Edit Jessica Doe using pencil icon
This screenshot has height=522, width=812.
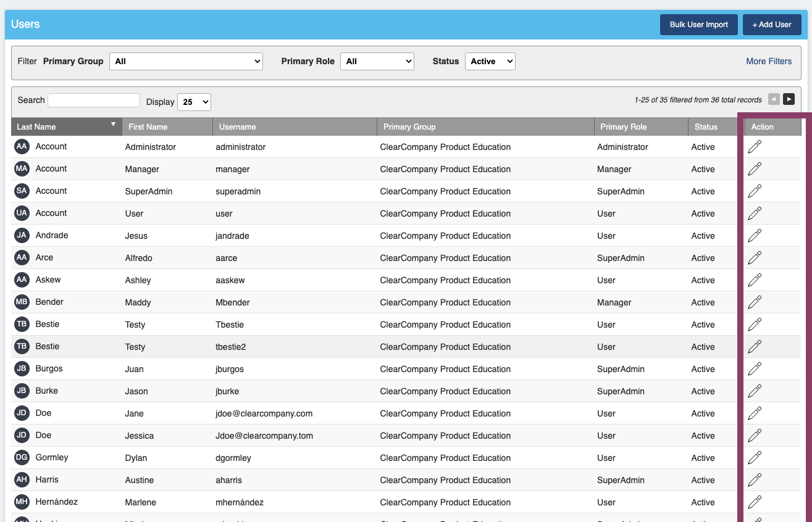[755, 436]
